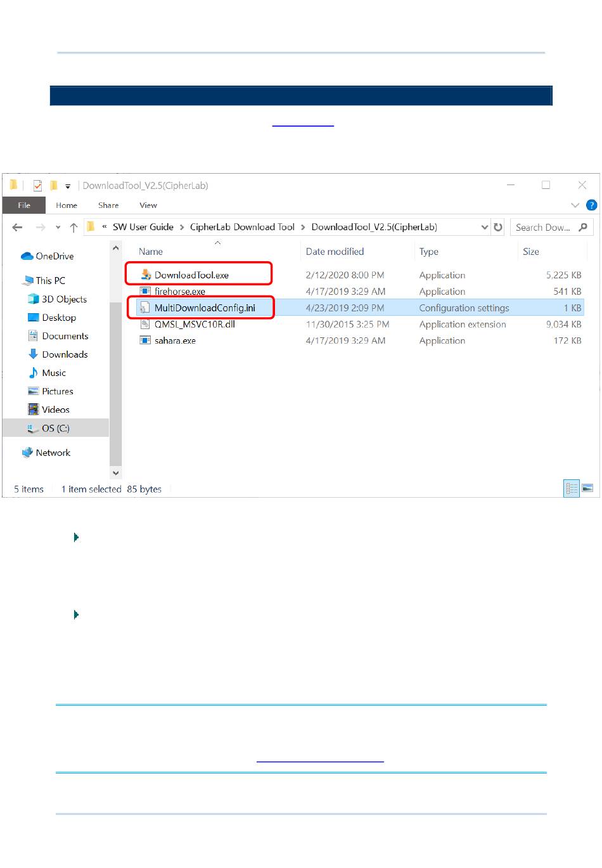Click the Refresh button in address bar
Image resolution: width=602 pixels, height=868 pixels.
coord(498,227)
